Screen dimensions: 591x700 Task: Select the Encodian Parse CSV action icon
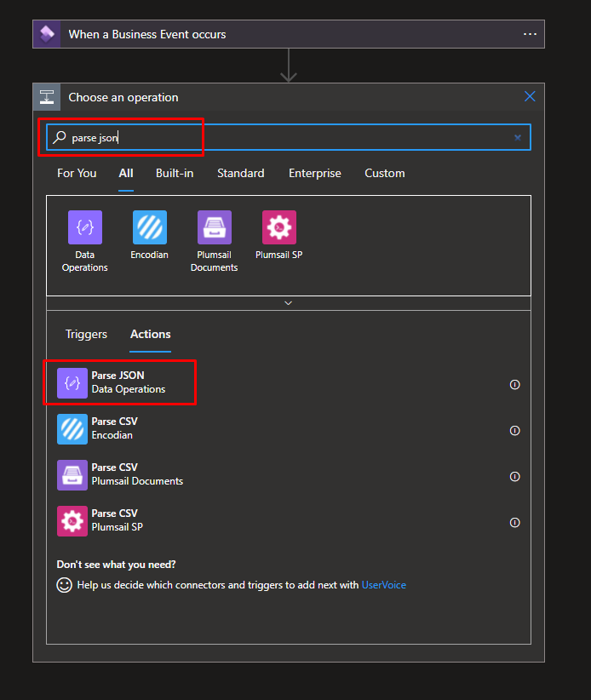click(x=72, y=429)
